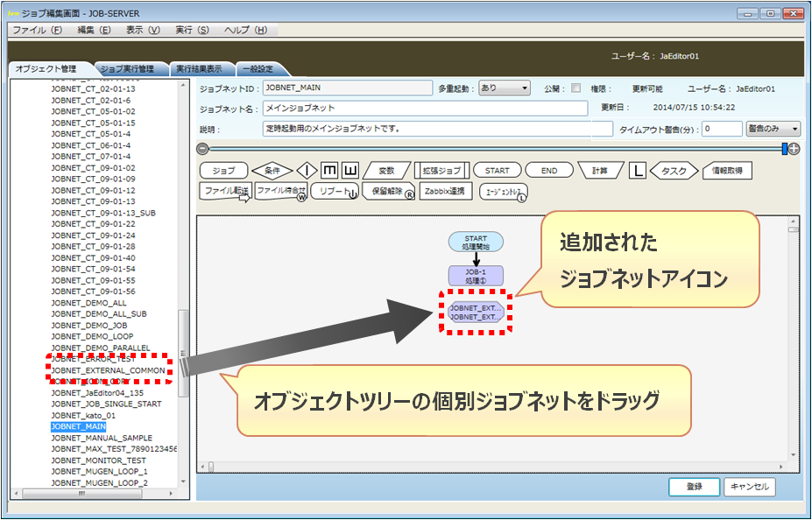Image resolution: width=812 pixels, height=520 pixels.
Task: Select the 変数 (variable) parallelogram icon
Action: click(385, 171)
